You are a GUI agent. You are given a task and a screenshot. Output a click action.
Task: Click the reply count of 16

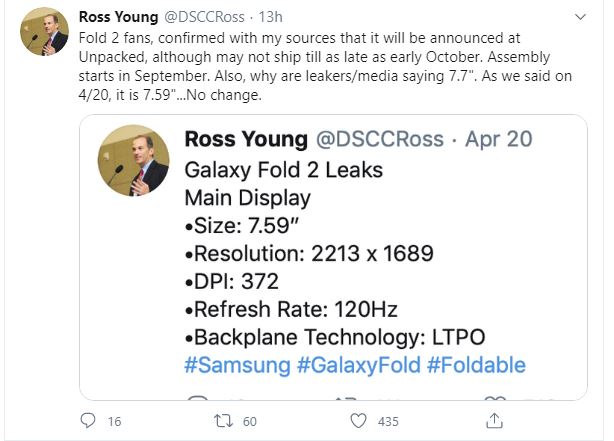tap(114, 422)
